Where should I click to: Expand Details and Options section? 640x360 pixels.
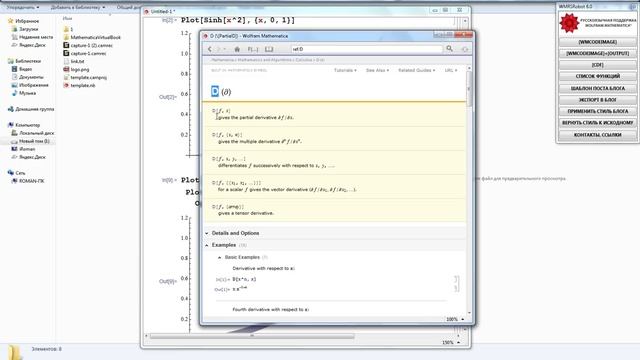(236, 233)
